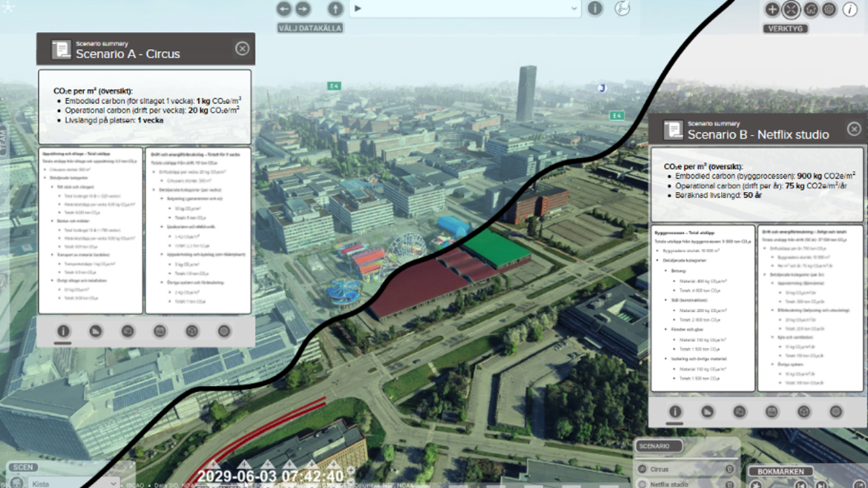Open the camera tab in Scenario A panel
This screenshot has height=488, width=868.
coord(127,331)
